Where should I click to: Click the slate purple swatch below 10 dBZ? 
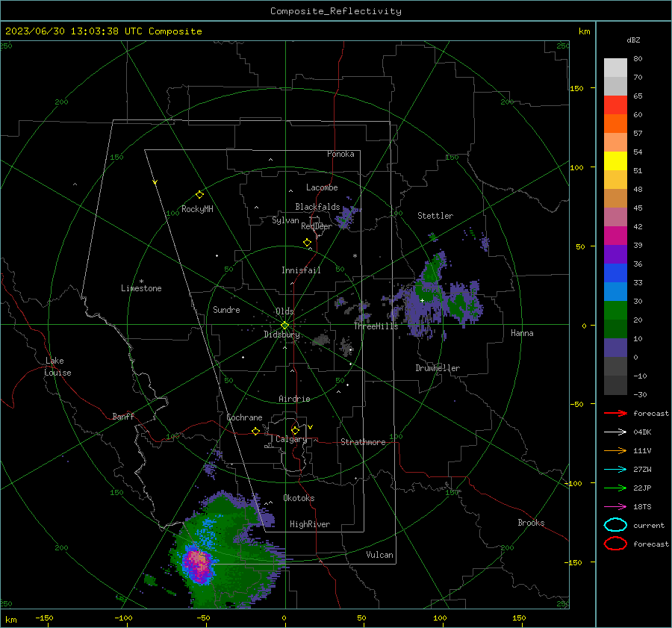click(615, 347)
